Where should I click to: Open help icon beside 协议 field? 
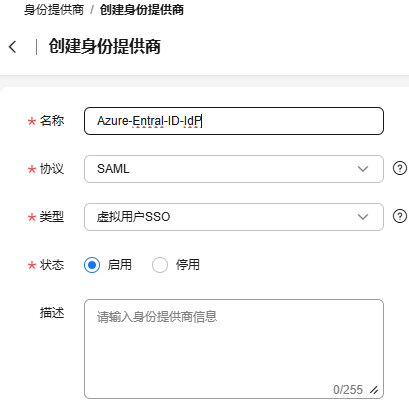(x=400, y=168)
